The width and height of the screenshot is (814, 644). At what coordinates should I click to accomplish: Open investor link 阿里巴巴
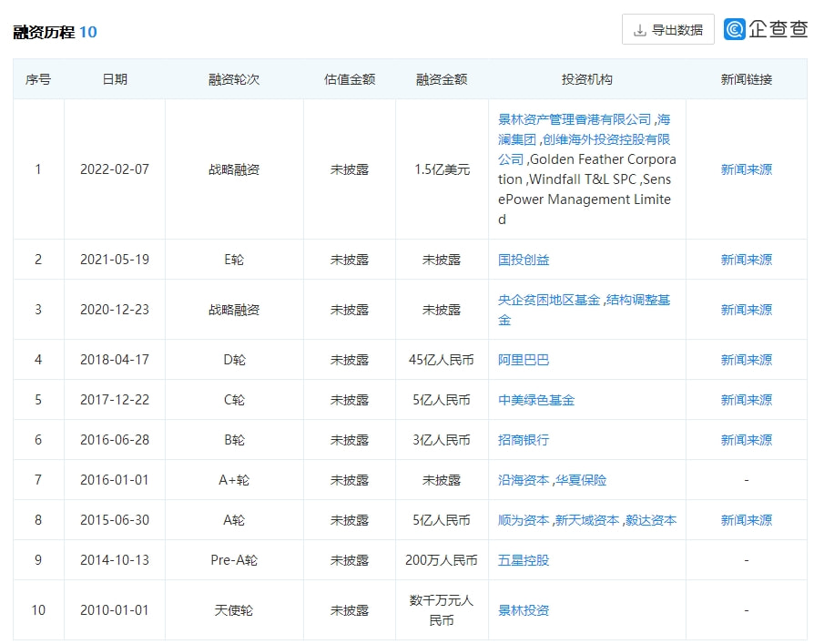(524, 360)
